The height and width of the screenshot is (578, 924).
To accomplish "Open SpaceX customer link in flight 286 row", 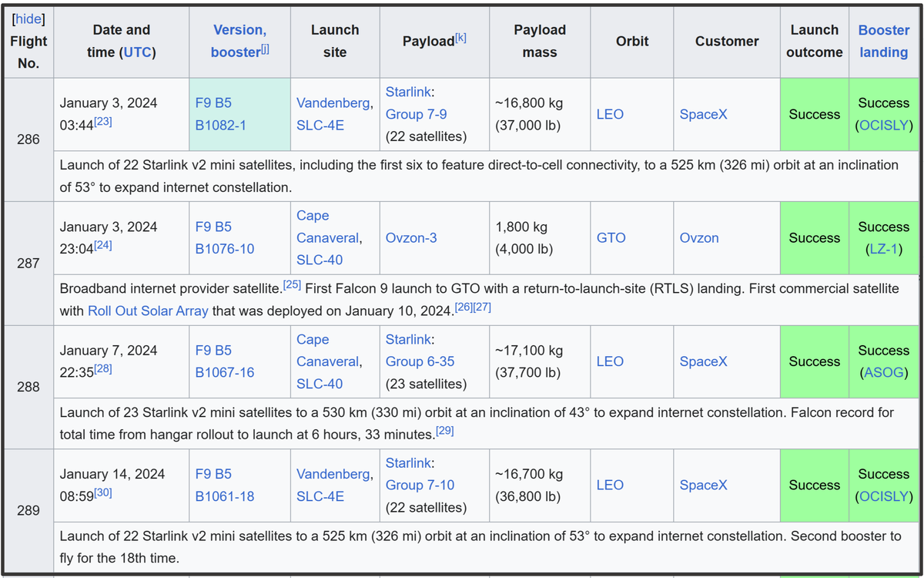I will pyautogui.click(x=703, y=114).
